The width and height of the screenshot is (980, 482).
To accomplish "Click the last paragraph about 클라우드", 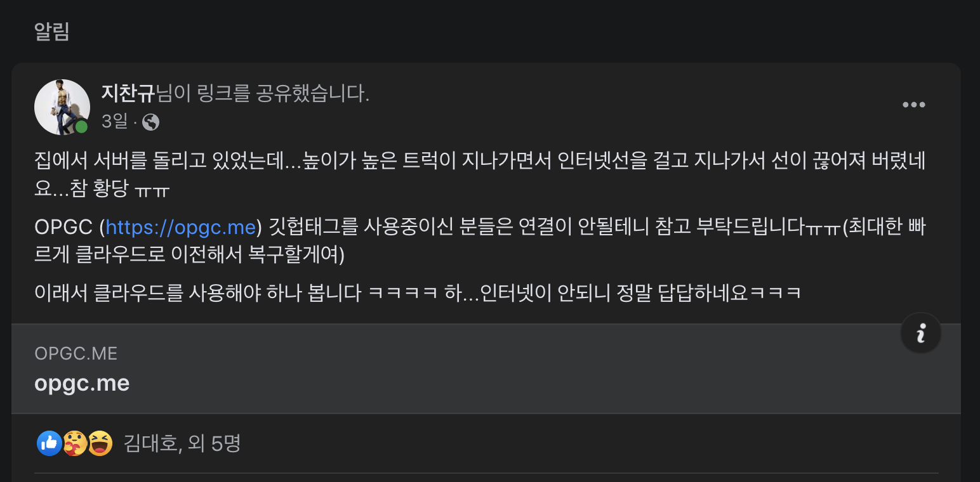I will (418, 294).
